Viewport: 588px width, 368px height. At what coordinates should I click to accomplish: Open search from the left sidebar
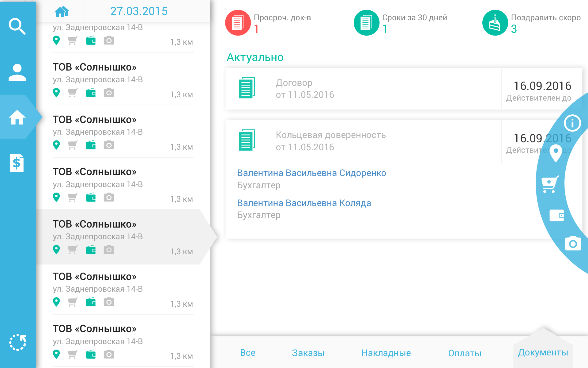pyautogui.click(x=17, y=26)
